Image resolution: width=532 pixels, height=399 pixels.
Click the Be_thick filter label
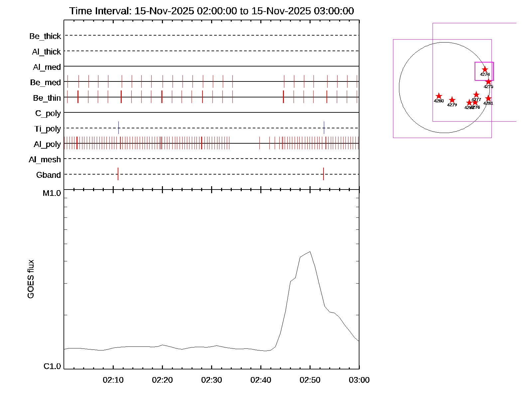click(x=45, y=36)
